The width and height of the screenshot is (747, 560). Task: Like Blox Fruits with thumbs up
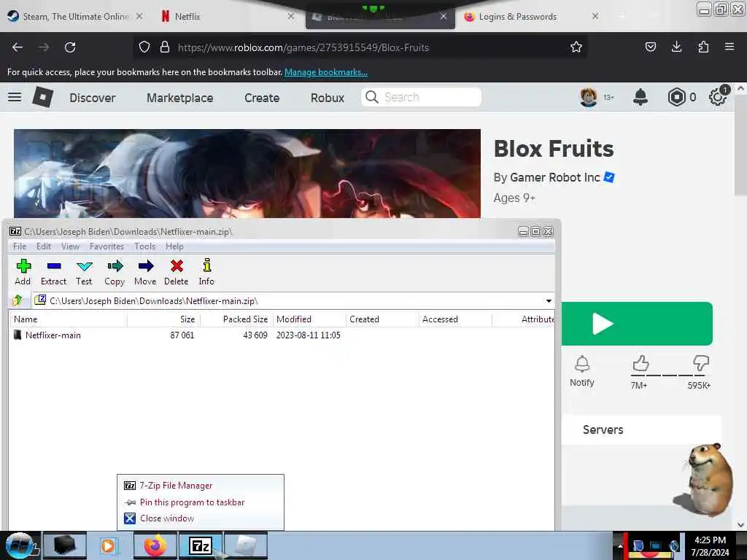click(x=640, y=365)
